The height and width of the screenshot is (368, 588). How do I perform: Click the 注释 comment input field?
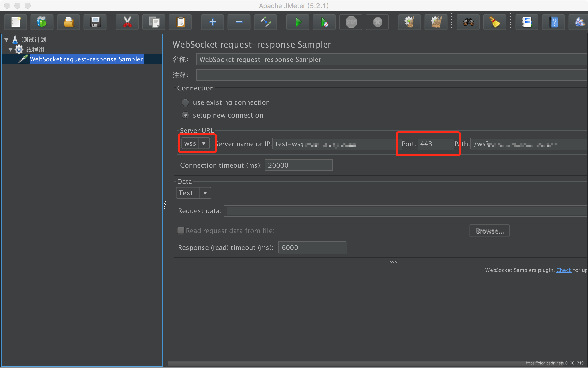click(x=392, y=75)
